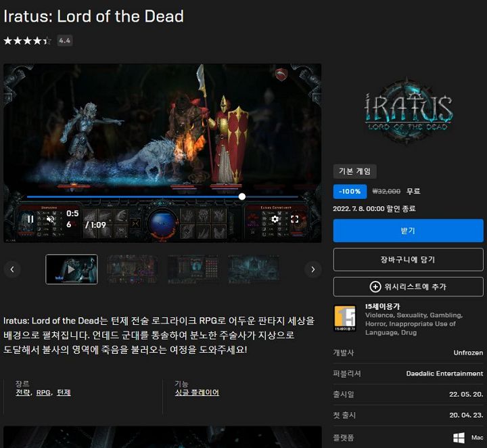The image size is (487, 448).
Task: Click the video progress bar scrubber
Action: click(242, 196)
